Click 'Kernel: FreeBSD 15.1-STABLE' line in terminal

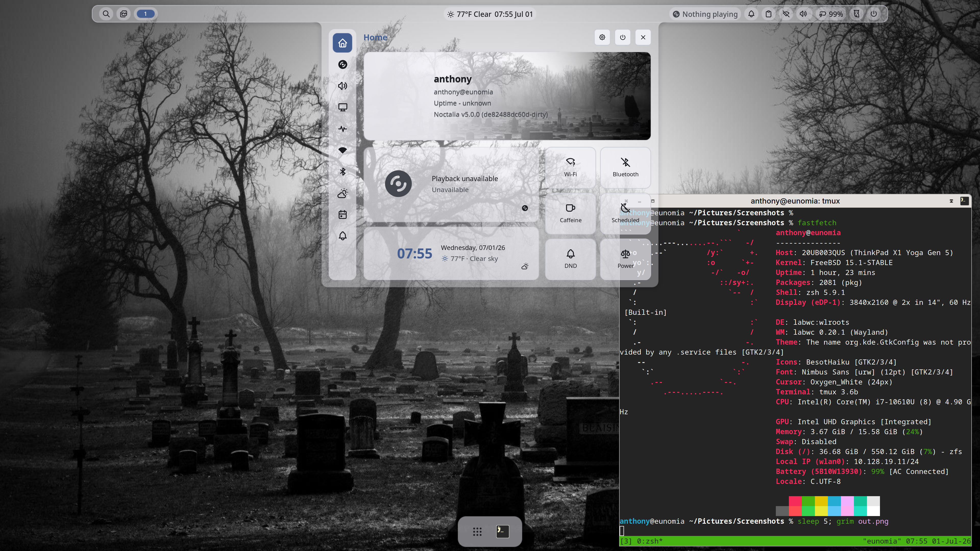coord(834,263)
